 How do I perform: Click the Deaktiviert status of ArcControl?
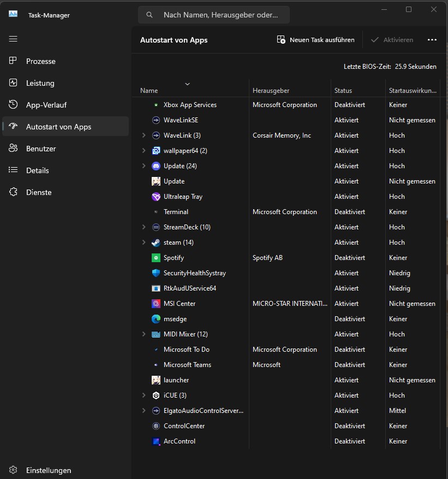350,441
